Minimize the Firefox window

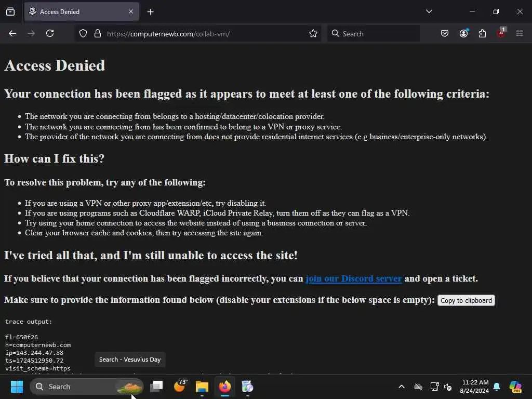472,11
